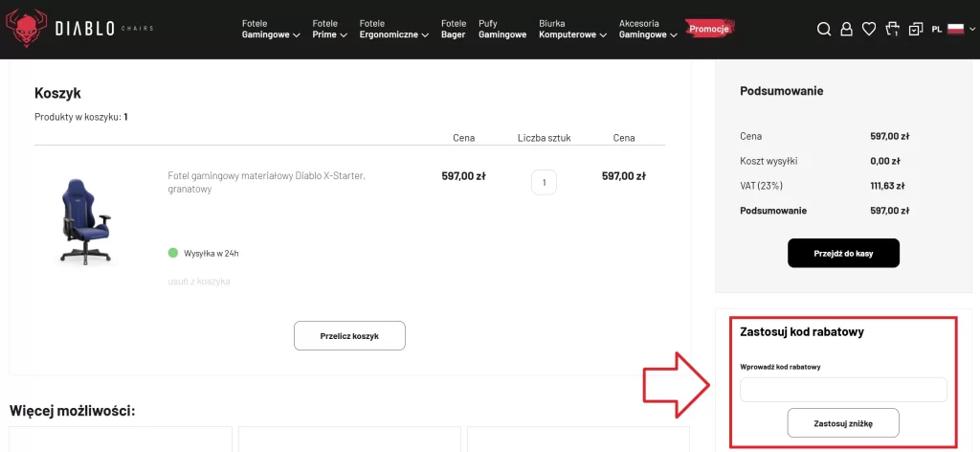Click the Liczba sztuk column header
This screenshot has width=980, height=452.
(x=544, y=138)
